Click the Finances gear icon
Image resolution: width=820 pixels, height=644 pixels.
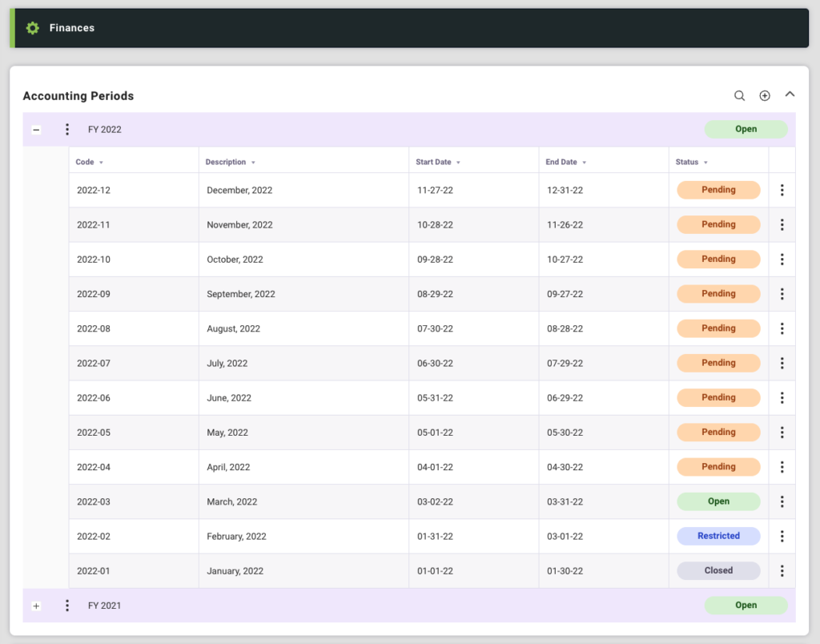point(32,28)
